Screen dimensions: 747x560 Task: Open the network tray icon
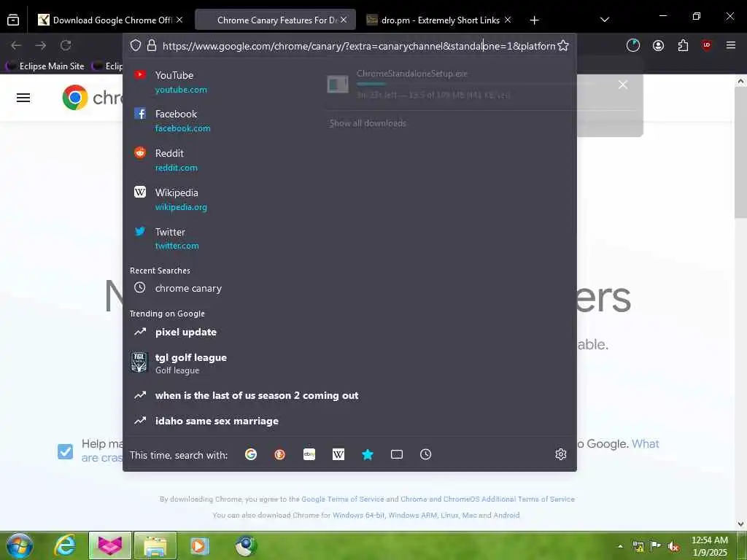(x=638, y=547)
